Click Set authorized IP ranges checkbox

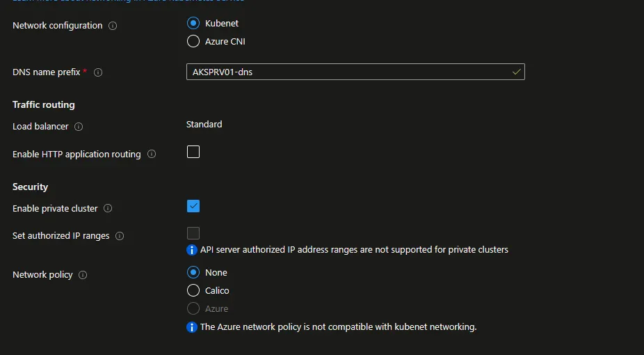pos(193,233)
